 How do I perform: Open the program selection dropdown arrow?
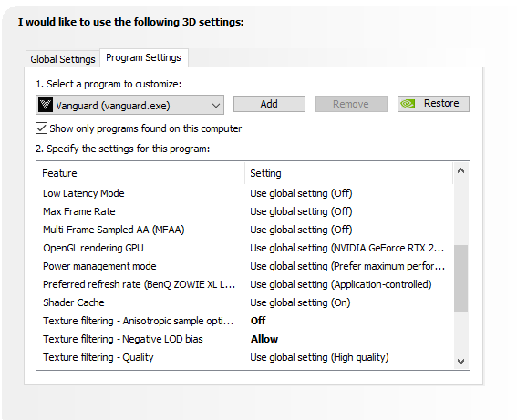(216, 106)
